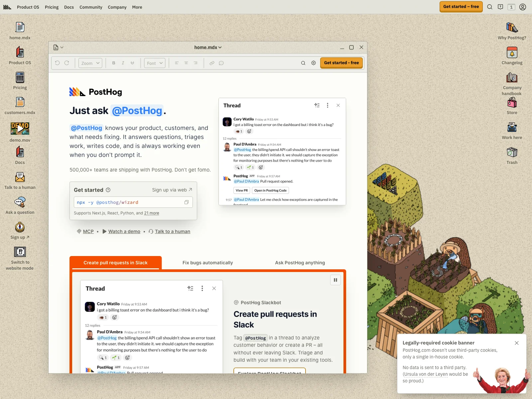This screenshot has width=532, height=399.
Task: Toggle strikethrough formatting
Action: 132,63
